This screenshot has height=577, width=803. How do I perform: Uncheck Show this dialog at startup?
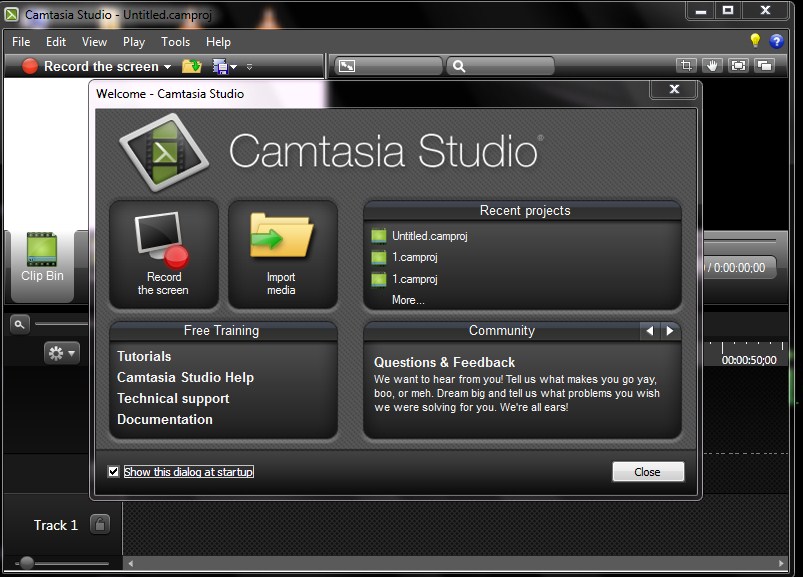114,472
